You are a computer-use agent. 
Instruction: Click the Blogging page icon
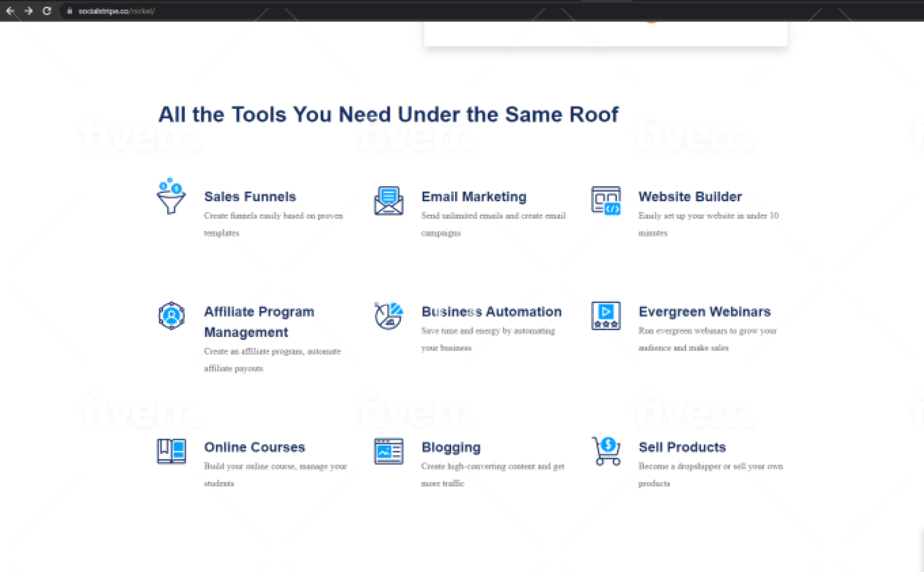(388, 451)
